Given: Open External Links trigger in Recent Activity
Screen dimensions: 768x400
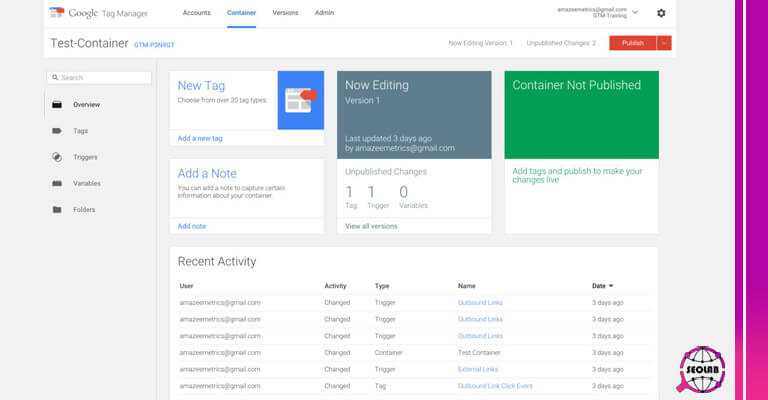Looking at the screenshot, I should (478, 369).
